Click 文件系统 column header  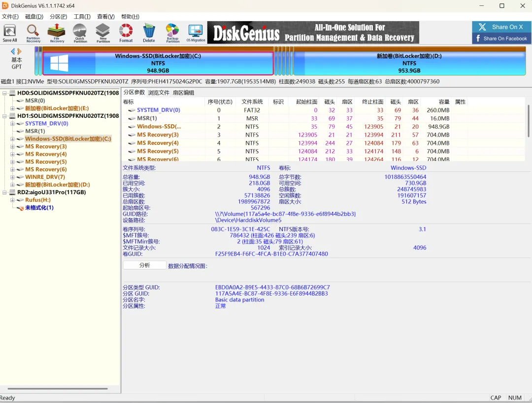pyautogui.click(x=252, y=102)
